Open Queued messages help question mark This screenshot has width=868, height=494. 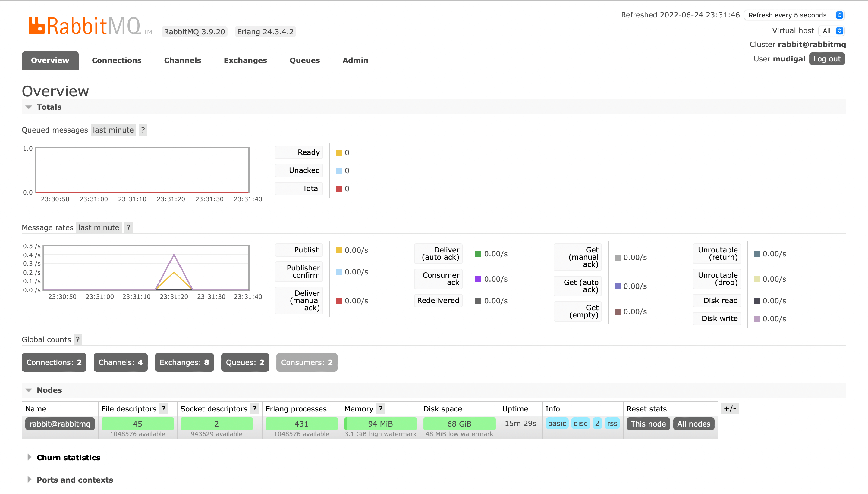tap(143, 130)
